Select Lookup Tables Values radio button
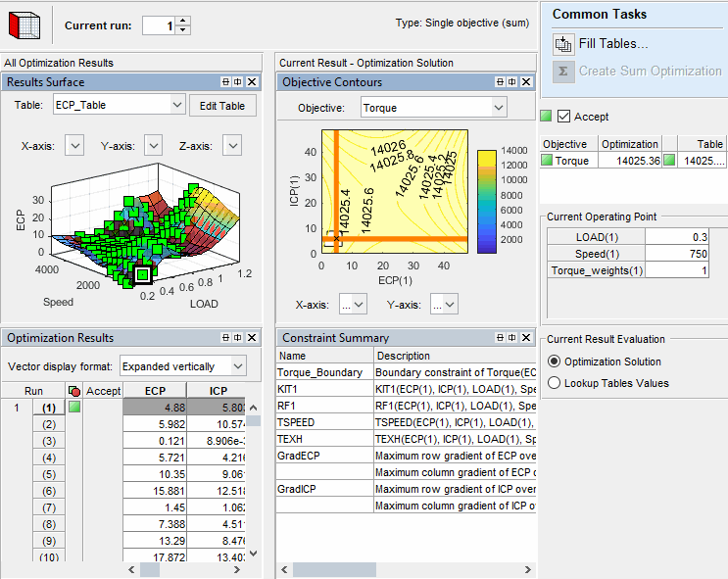Image resolution: width=728 pixels, height=579 pixels. click(x=554, y=383)
